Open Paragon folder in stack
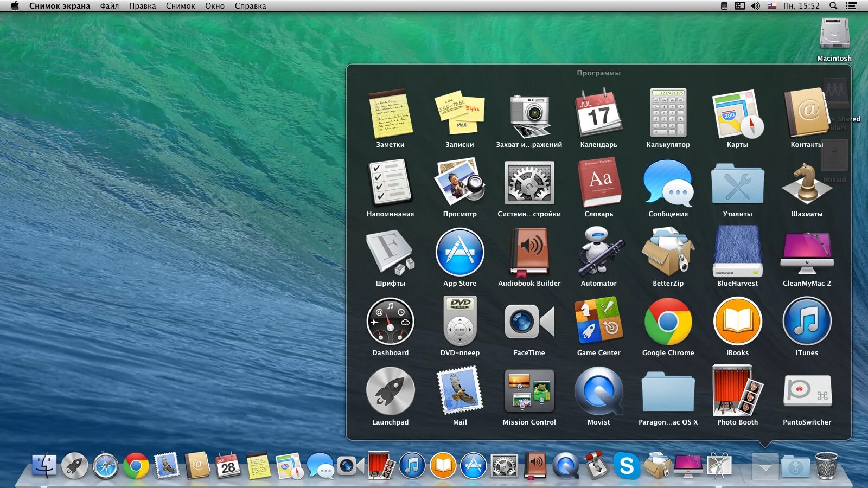 click(668, 392)
